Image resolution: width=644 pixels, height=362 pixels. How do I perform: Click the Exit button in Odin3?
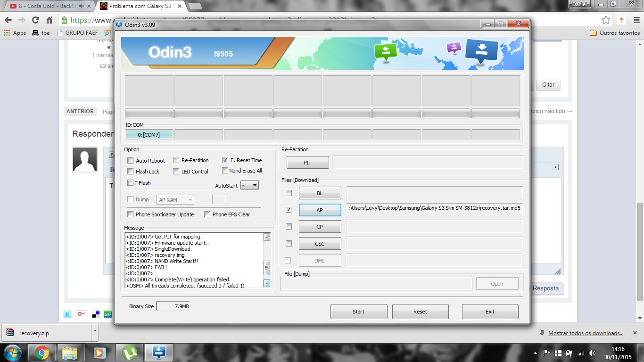[490, 312]
